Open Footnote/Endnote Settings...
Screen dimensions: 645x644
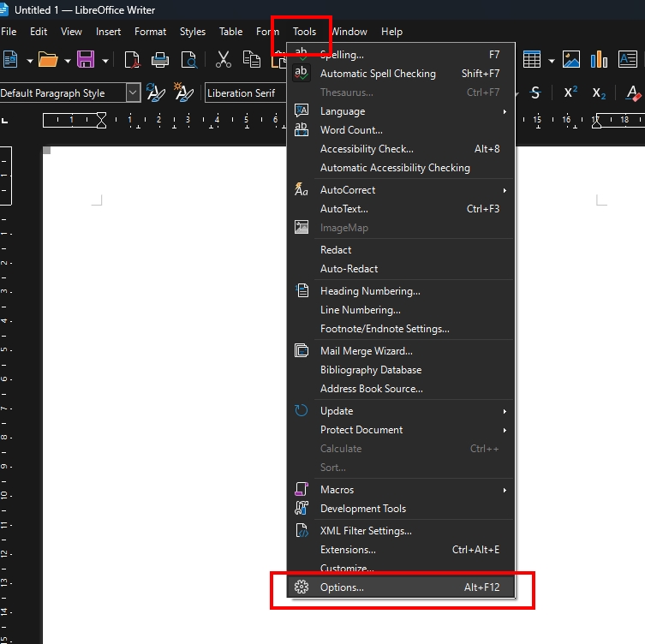tap(401, 329)
